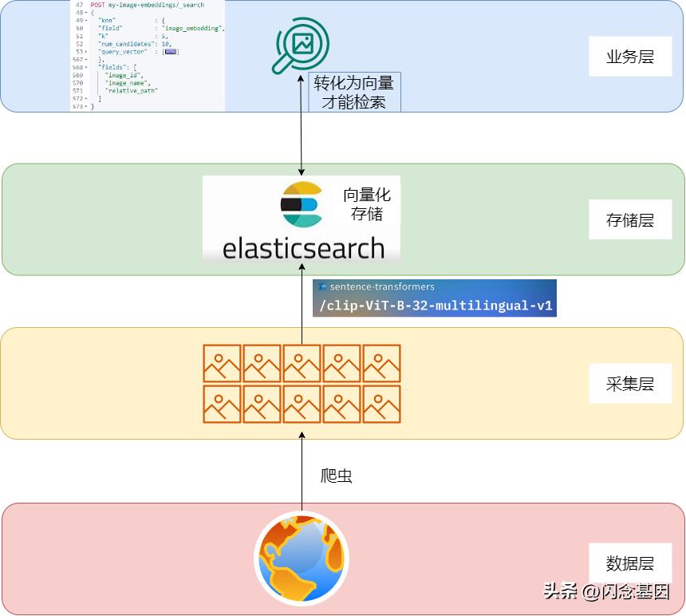The width and height of the screenshot is (686, 616).
Task: Collapse the fields array at line 568
Action: tap(84, 68)
